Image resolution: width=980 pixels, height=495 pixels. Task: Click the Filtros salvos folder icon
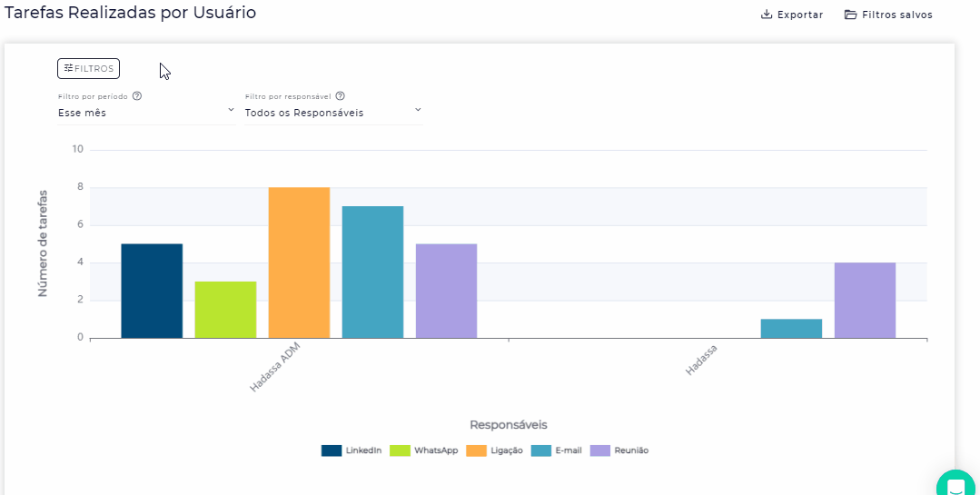tap(851, 15)
